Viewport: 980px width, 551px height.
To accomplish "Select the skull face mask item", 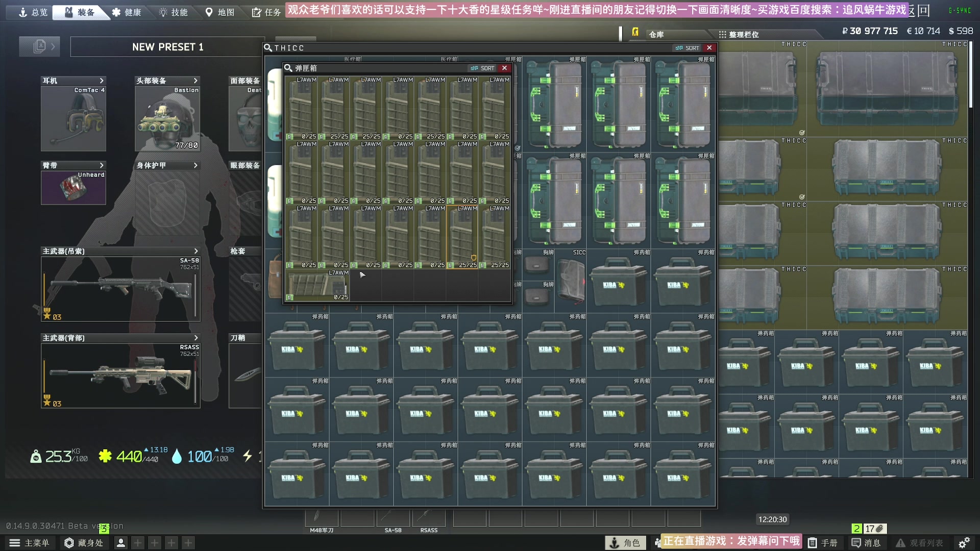I will click(246, 118).
